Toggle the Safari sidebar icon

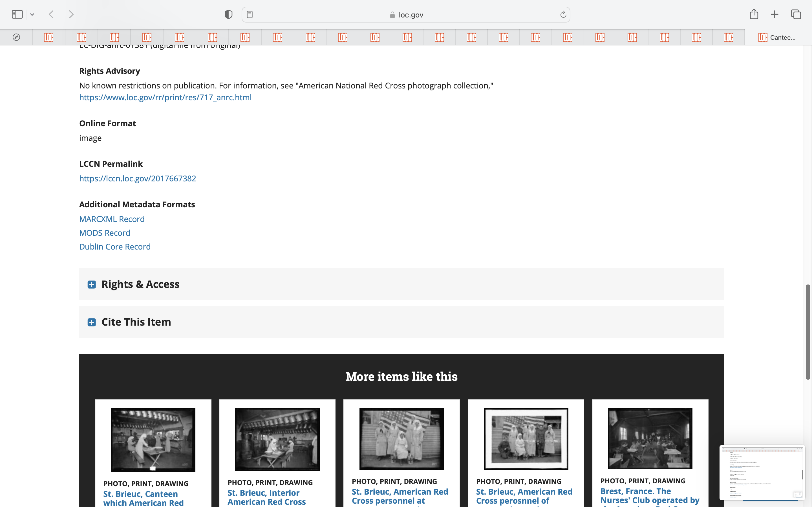[17, 14]
